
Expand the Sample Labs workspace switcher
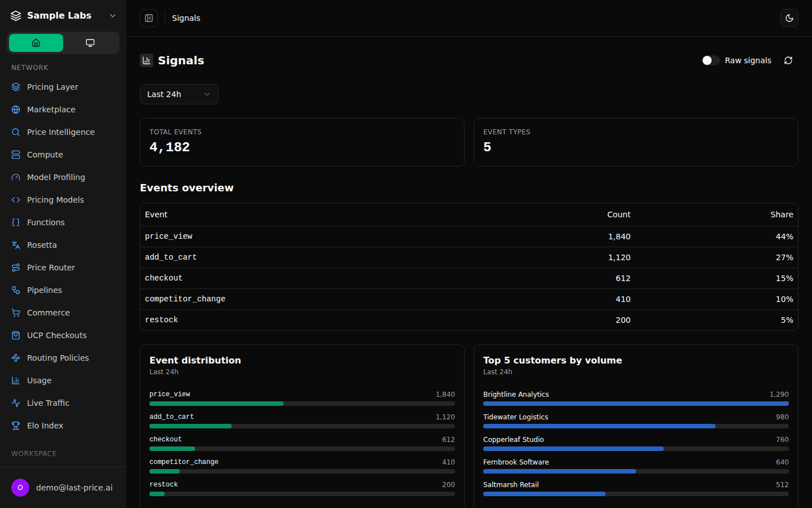(63, 16)
